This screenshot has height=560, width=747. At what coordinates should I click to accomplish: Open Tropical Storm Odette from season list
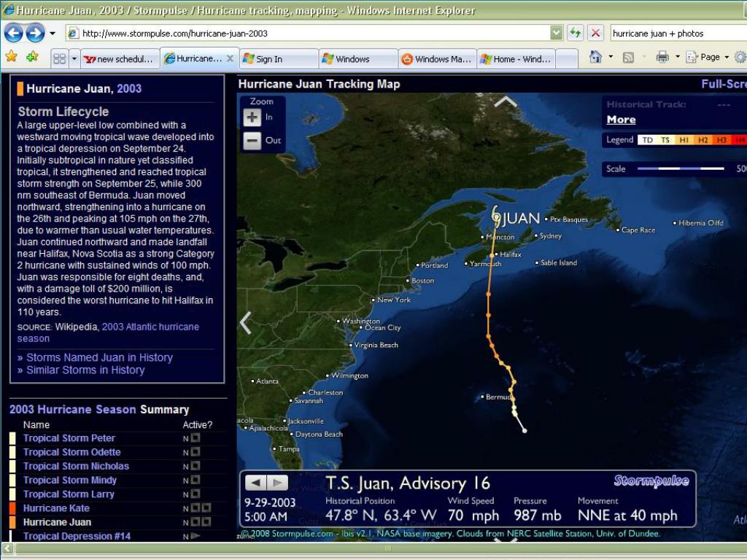[72, 452]
